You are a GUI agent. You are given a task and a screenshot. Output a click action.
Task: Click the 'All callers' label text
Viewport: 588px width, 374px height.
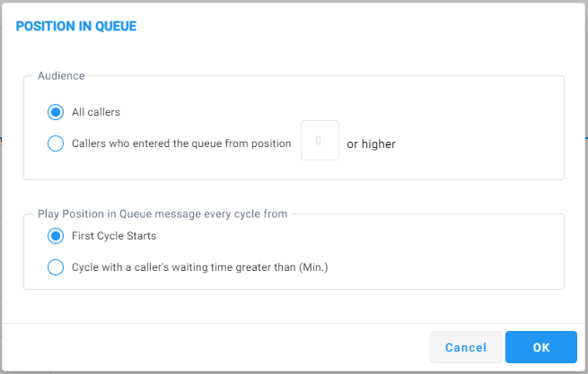coord(96,112)
